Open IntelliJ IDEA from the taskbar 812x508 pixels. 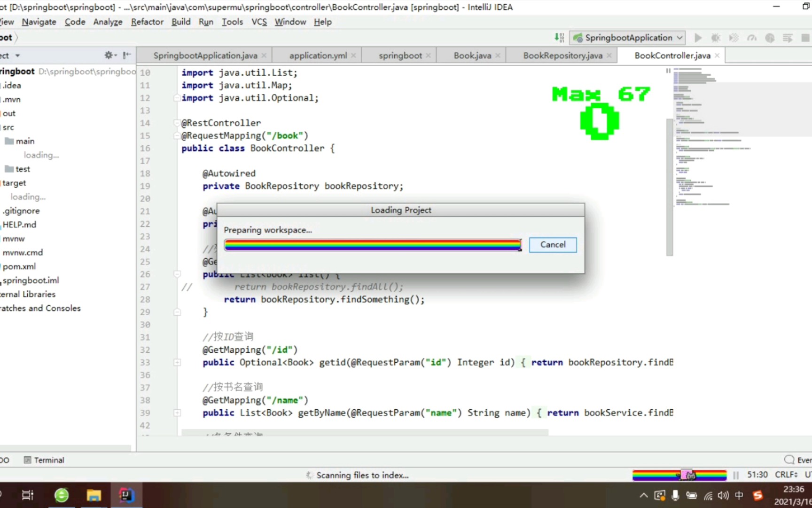click(x=126, y=495)
